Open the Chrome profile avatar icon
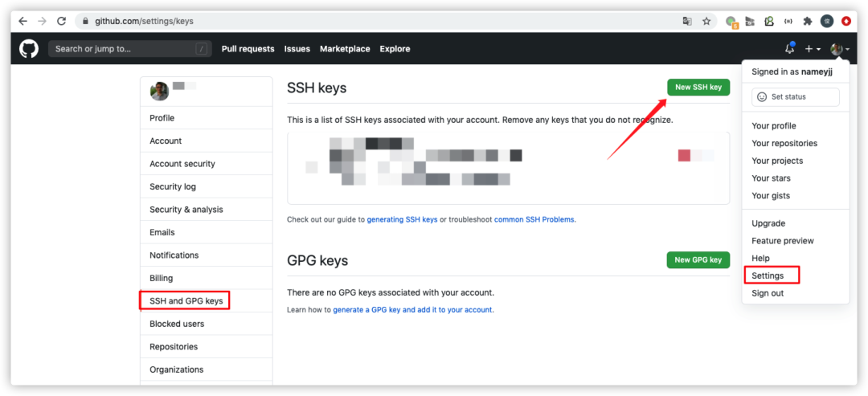This screenshot has width=868, height=396. point(827,21)
